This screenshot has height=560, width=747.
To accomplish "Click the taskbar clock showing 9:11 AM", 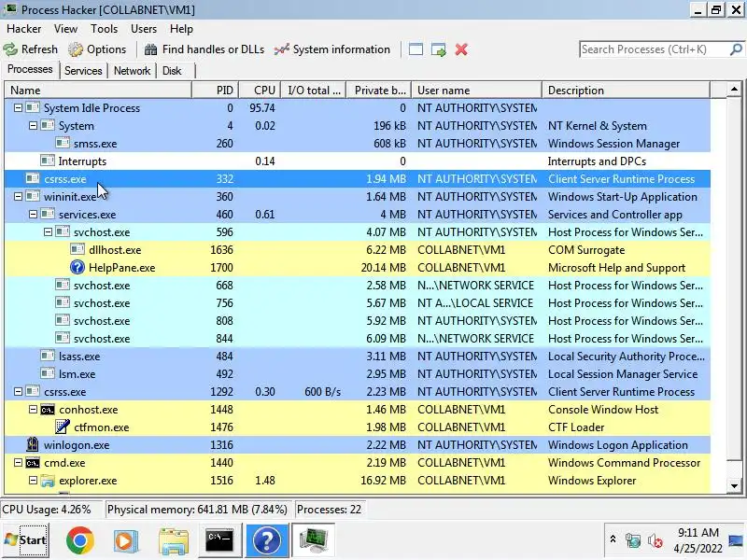I will click(698, 540).
